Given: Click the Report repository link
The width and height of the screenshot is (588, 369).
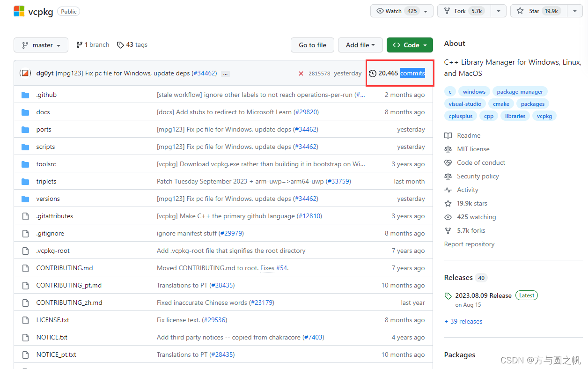Looking at the screenshot, I should pyautogui.click(x=469, y=244).
